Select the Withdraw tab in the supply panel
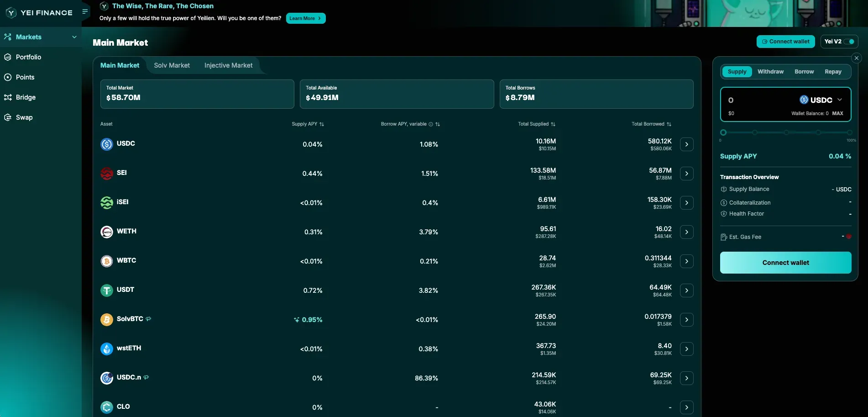 point(770,71)
